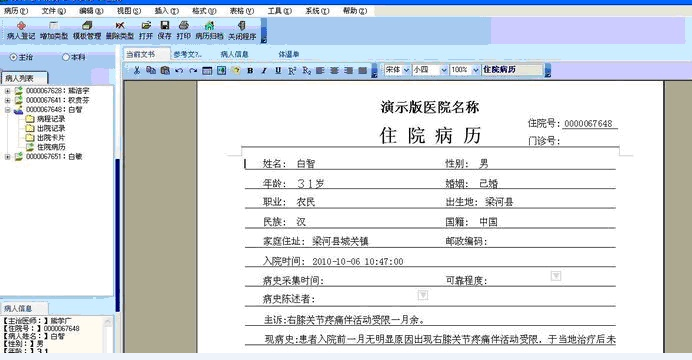Cut selection with the scissors icon
This screenshot has height=360, width=692.
137,70
